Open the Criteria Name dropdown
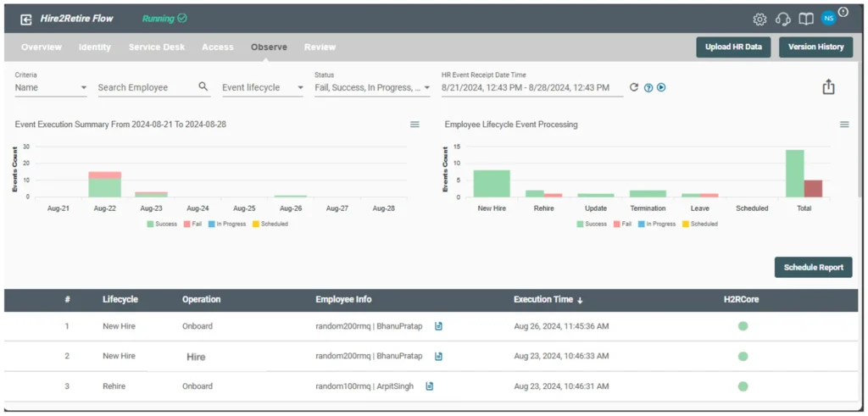The width and height of the screenshot is (868, 416). tap(51, 87)
